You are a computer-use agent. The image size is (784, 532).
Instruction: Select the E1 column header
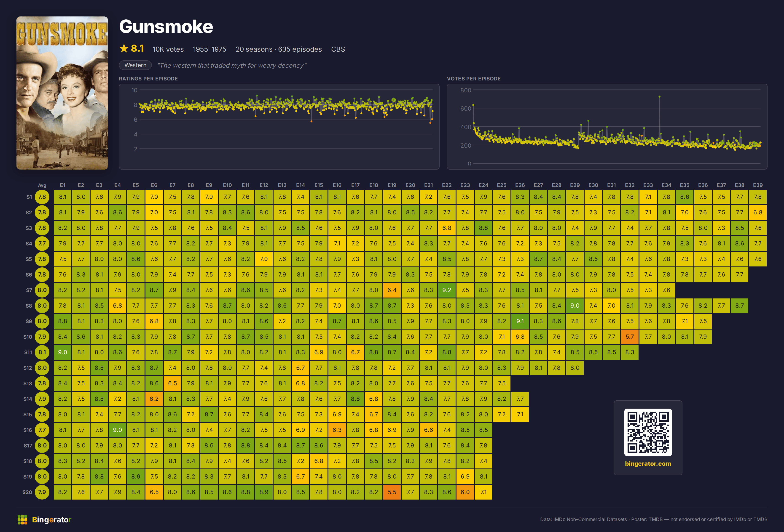[x=63, y=185]
